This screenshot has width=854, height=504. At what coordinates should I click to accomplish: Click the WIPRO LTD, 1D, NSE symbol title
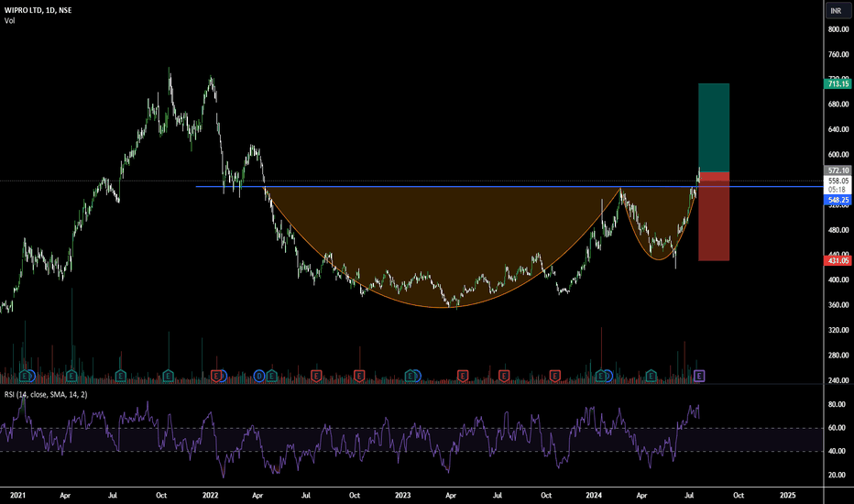coord(38,10)
